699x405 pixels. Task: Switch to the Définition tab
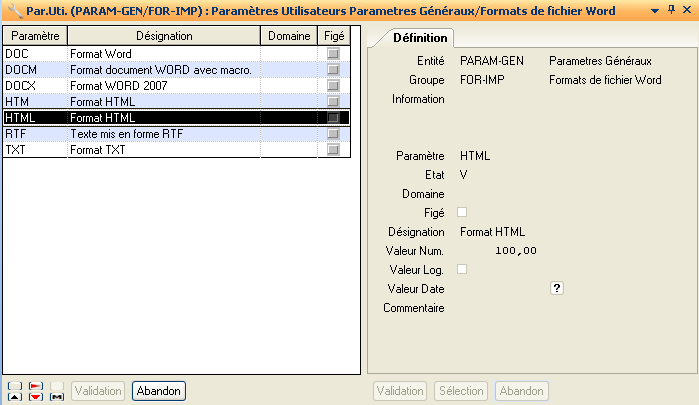click(x=420, y=37)
